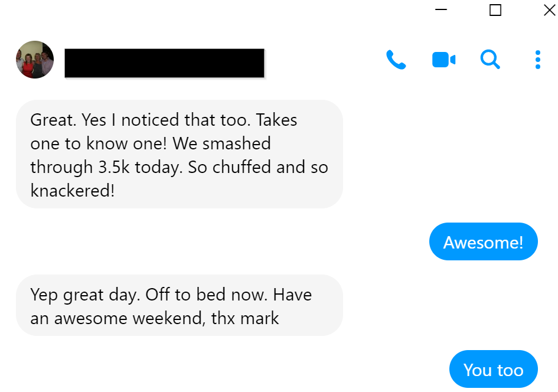
Task: Select the blue "You too" message bubble
Action: [493, 370]
